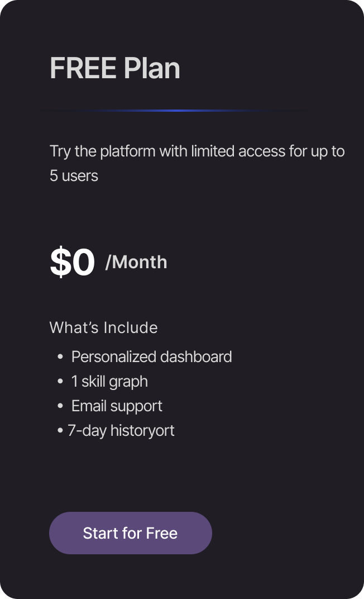
Task: Select the FREE Plan heading
Action: (115, 68)
